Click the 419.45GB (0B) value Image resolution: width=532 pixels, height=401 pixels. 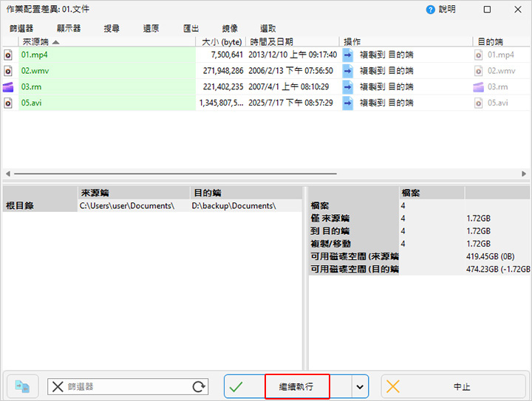click(491, 256)
